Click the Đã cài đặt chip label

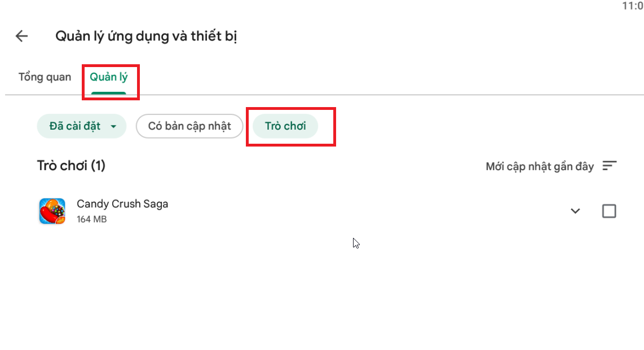75,126
